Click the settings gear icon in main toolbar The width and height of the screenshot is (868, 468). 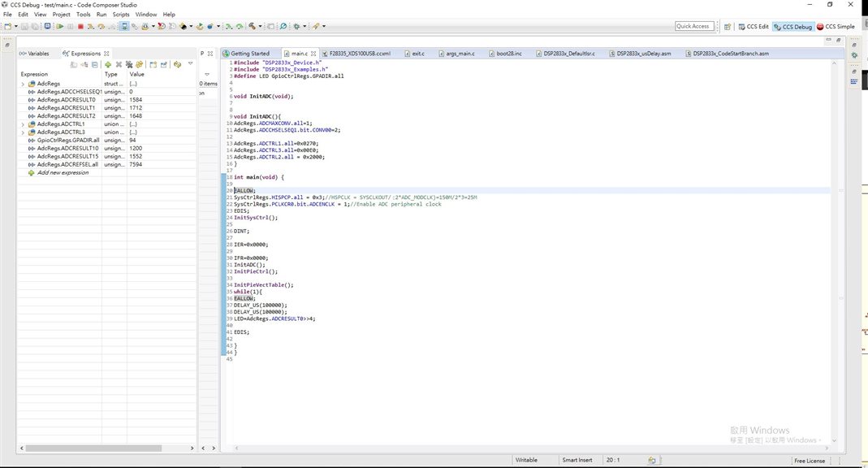[x=296, y=26]
